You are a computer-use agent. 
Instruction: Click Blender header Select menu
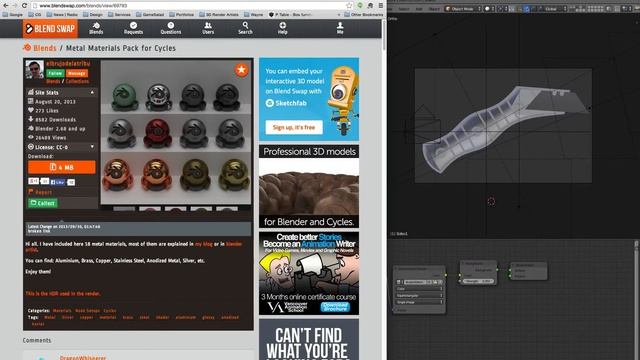pyautogui.click(x=404, y=9)
